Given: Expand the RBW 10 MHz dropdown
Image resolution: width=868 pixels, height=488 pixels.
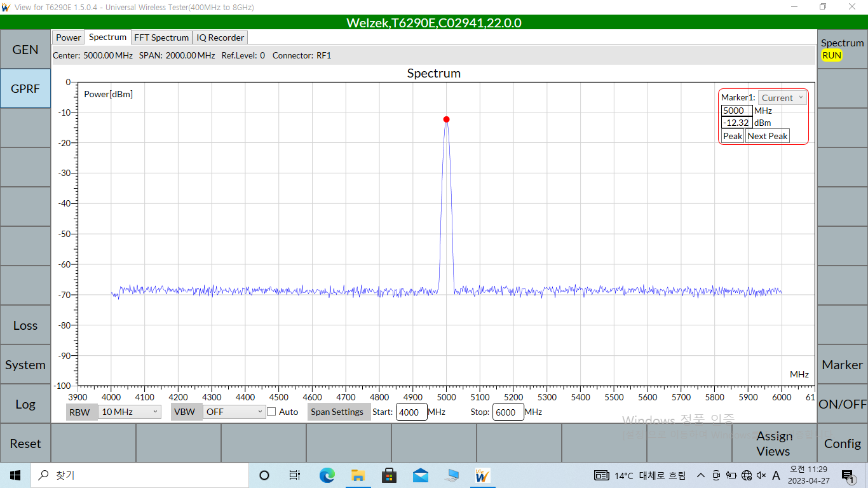Looking at the screenshot, I should 130,412.
